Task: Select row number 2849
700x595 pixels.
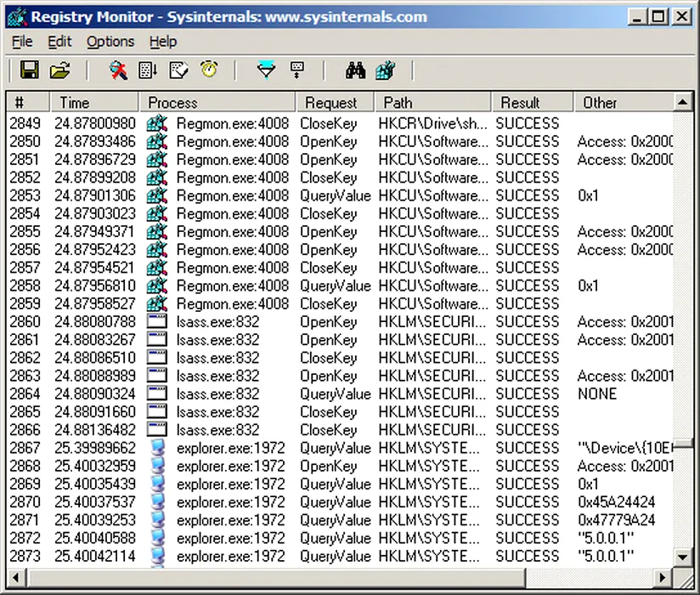Action: tap(25, 123)
